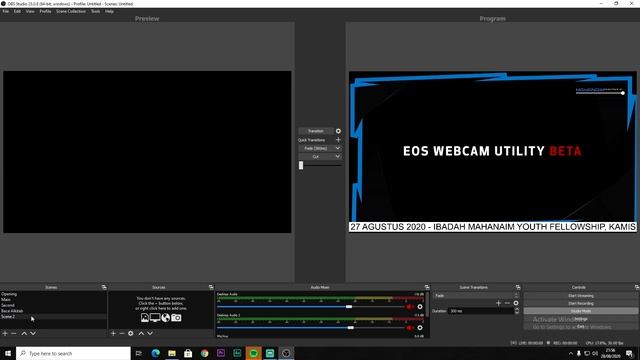This screenshot has width=640, height=360.
Task: Click the display capture monitor icon
Action: (155, 318)
